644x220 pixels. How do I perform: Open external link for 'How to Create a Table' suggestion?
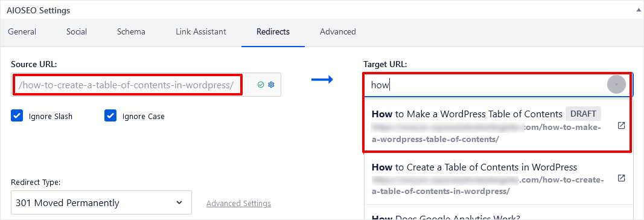tap(622, 178)
